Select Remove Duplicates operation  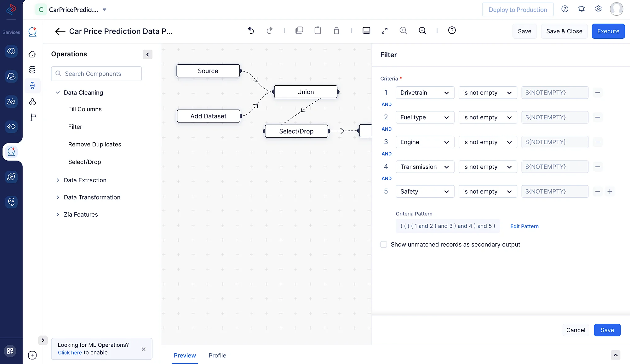pyautogui.click(x=94, y=144)
